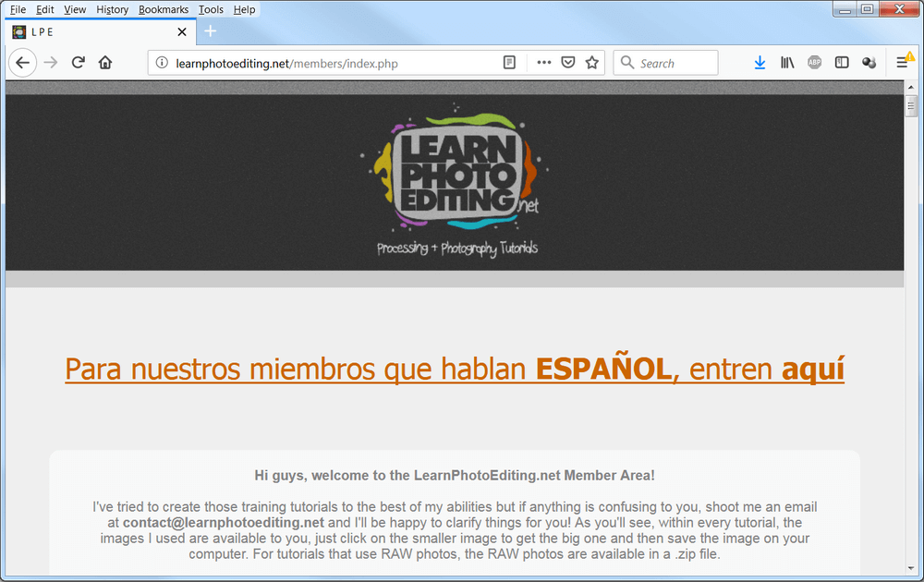The height and width of the screenshot is (582, 924).
Task: Click the search magnifier icon
Action: pyautogui.click(x=627, y=63)
